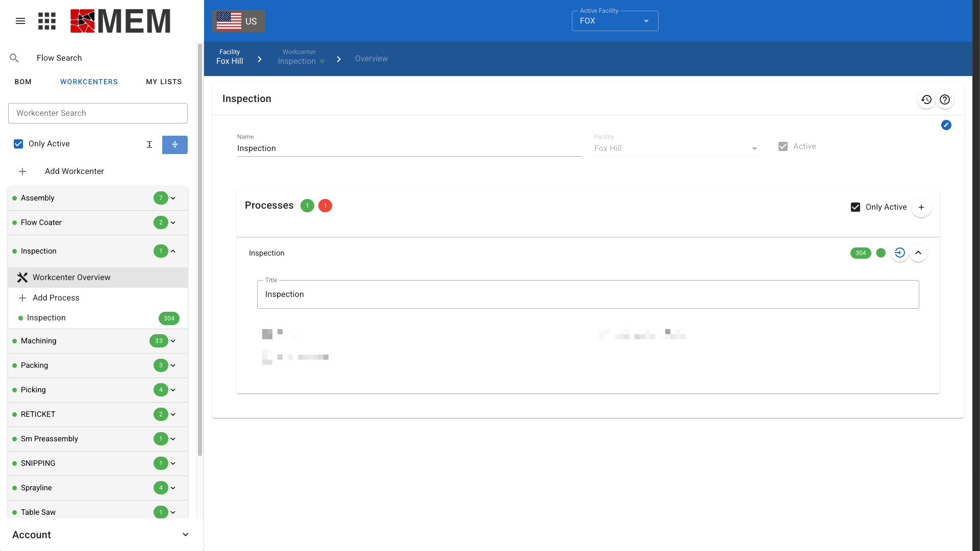Screen dimensions: 980x551
Task: Open the apps grid icon
Action: [47, 21]
